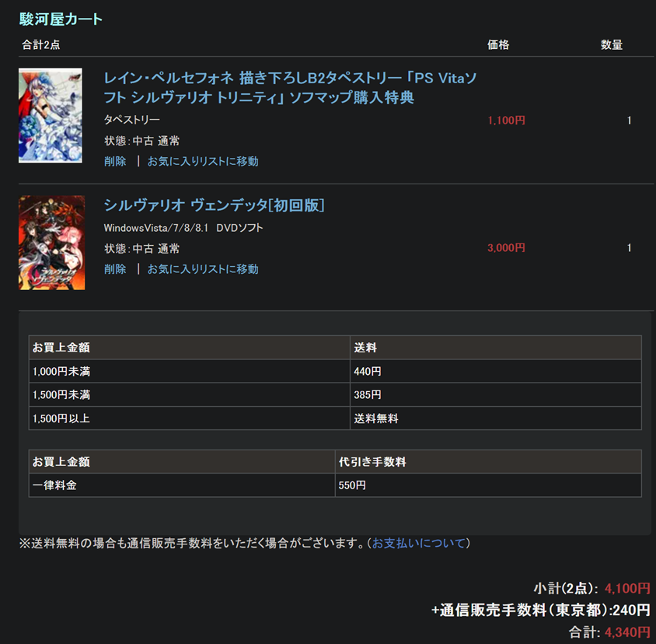This screenshot has width=656, height=644.
Task: Open the Silverio Trinity tapestry product thumbnail
Action: pyautogui.click(x=51, y=115)
